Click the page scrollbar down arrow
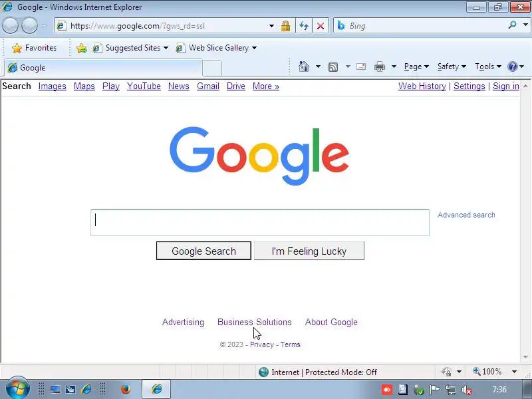Viewport: 532px width, 399px height. (x=525, y=356)
